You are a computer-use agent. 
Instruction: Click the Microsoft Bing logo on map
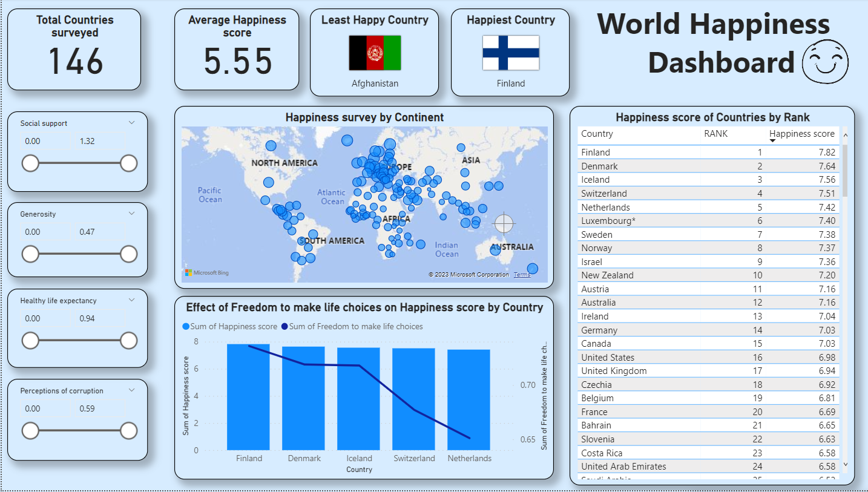[206, 273]
